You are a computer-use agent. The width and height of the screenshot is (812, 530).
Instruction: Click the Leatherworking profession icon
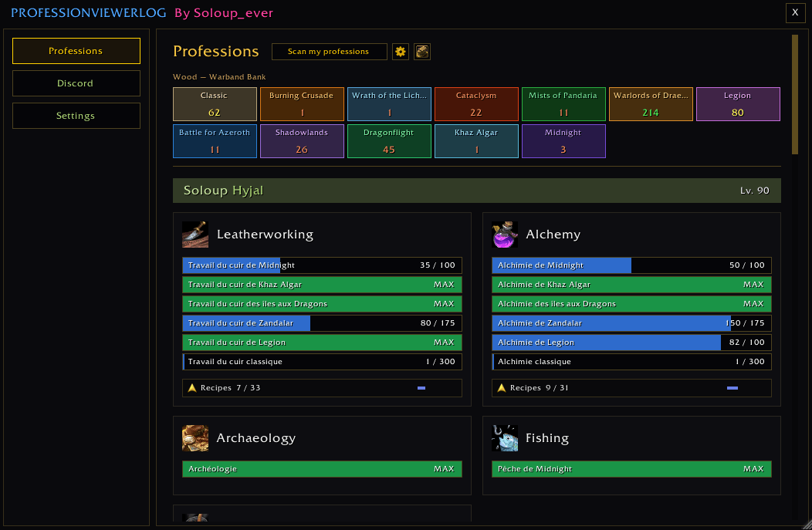pos(195,235)
